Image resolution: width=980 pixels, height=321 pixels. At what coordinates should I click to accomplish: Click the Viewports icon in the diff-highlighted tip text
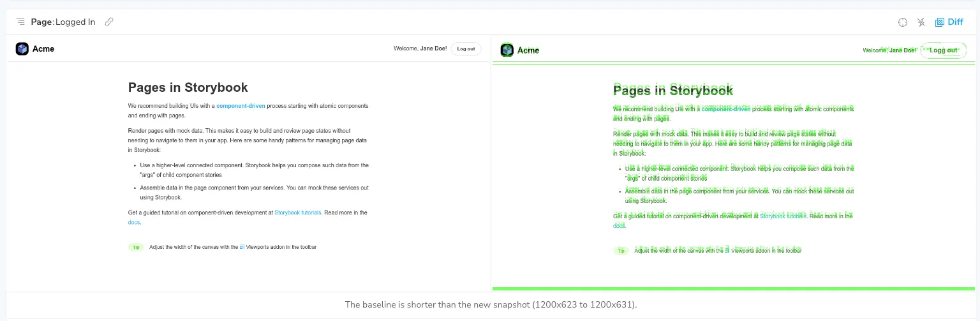727,251
